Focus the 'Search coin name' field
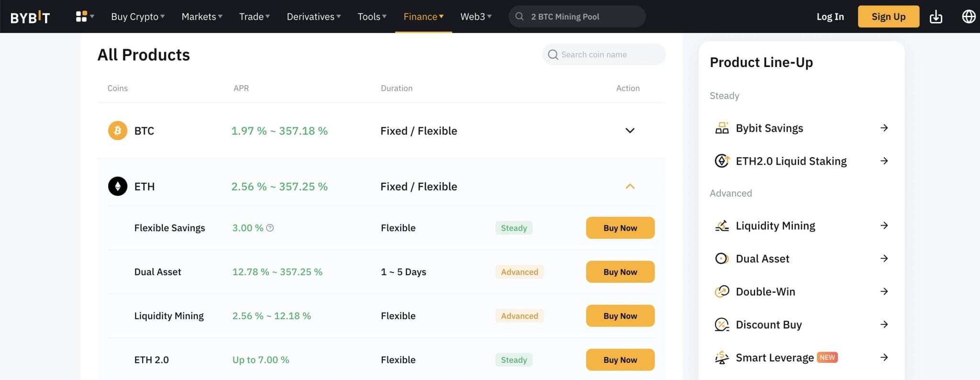The image size is (980, 380). (x=604, y=55)
